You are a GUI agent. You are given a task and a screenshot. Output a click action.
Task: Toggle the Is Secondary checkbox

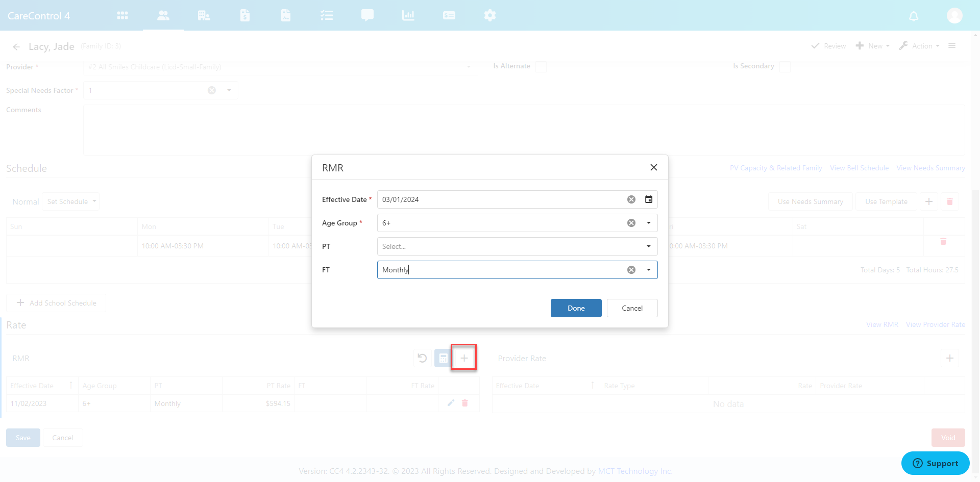tap(785, 66)
